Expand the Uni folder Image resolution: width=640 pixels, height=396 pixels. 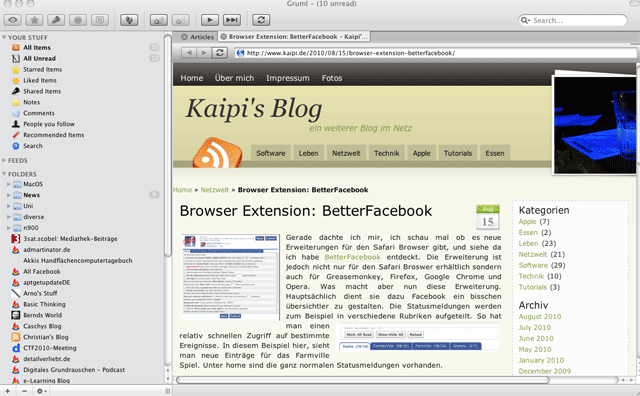9,206
